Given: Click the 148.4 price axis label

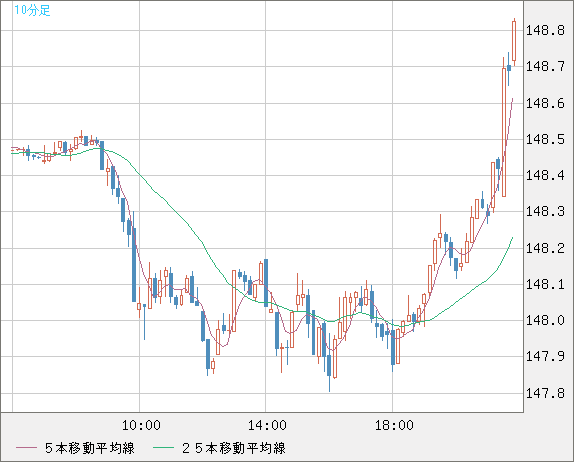Looking at the screenshot, I should click(x=545, y=175).
